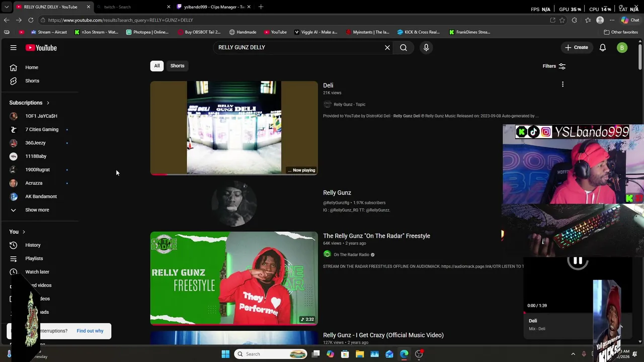
Task: Open the Myinstants bookmark
Action: [368, 32]
